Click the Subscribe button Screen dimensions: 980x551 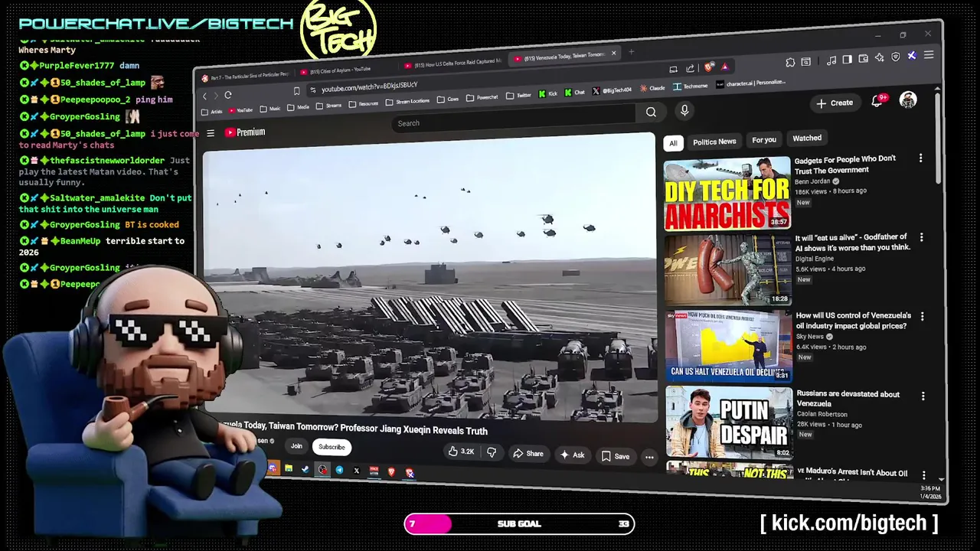332,447
